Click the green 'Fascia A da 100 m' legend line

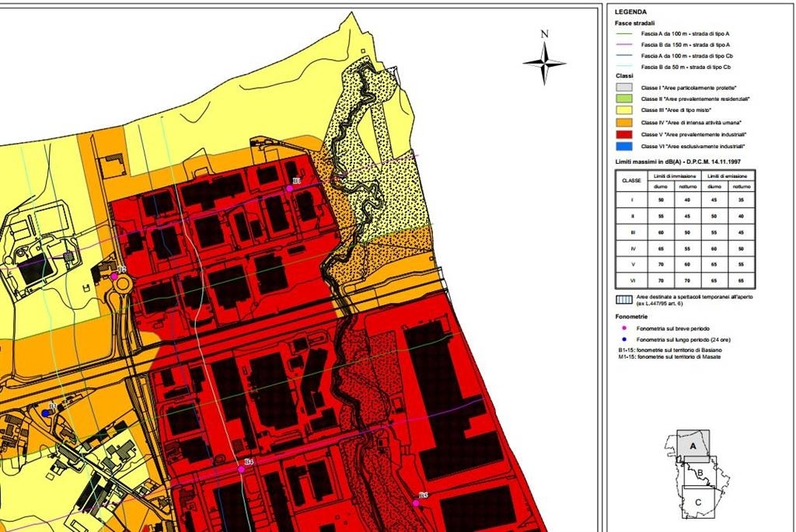pos(624,33)
